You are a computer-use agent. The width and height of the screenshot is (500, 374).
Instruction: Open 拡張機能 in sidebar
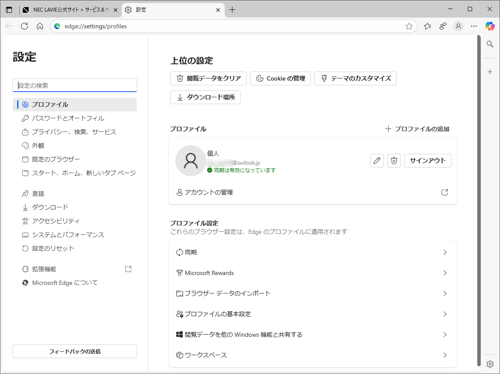point(75,269)
